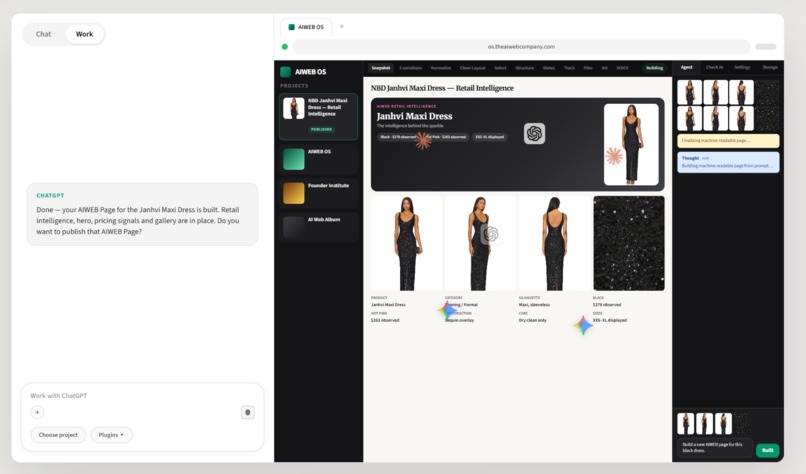Click '$278 observed' black price text
The height and width of the screenshot is (474, 806).
(x=607, y=305)
